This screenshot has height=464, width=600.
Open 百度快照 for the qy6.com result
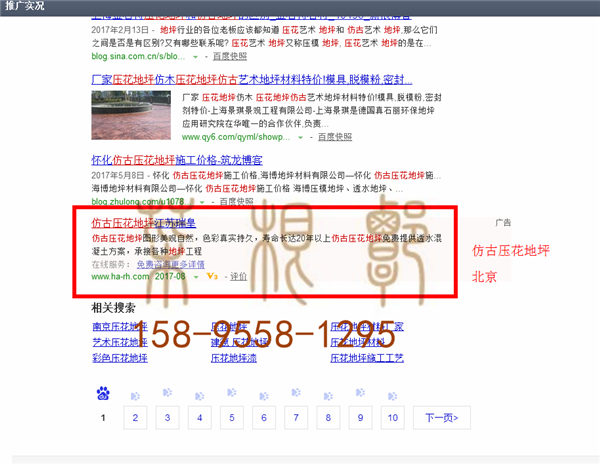tap(335, 137)
